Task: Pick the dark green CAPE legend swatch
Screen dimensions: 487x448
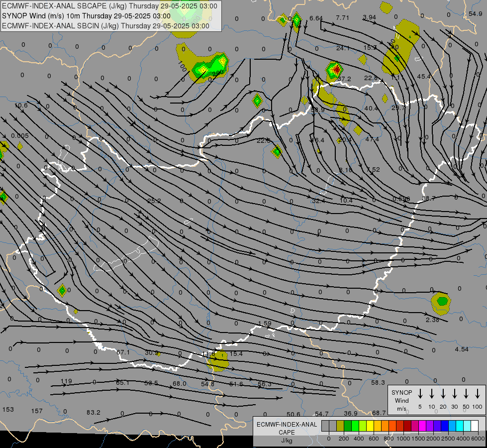Action: tap(348, 426)
